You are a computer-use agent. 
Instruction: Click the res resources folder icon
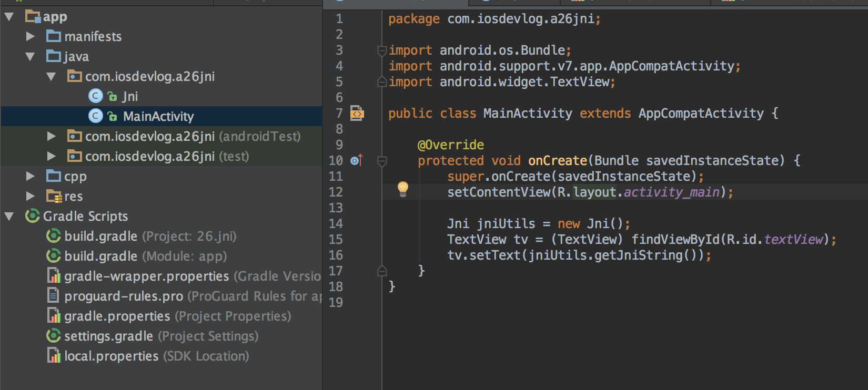(54, 196)
